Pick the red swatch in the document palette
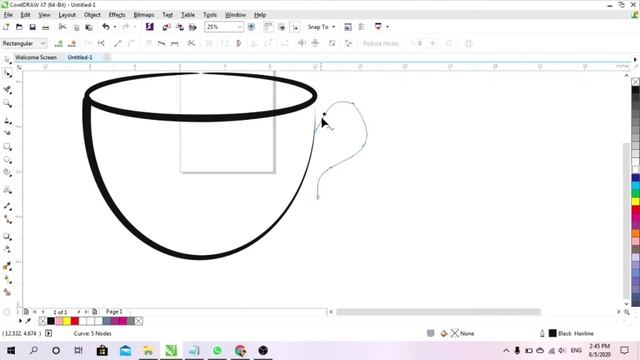 point(75,321)
